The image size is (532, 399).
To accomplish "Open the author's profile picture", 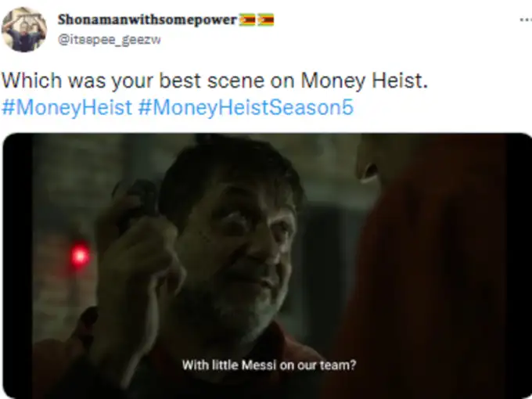I will (x=23, y=30).
